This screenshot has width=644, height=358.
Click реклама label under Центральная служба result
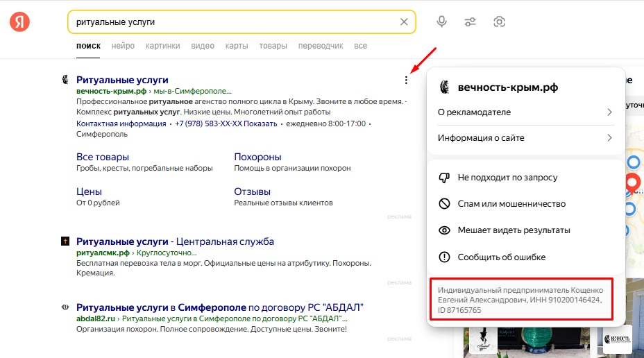coord(399,282)
